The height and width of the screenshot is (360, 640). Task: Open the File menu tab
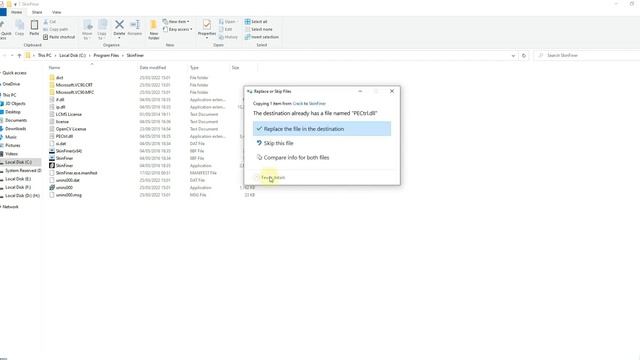(x=2, y=12)
